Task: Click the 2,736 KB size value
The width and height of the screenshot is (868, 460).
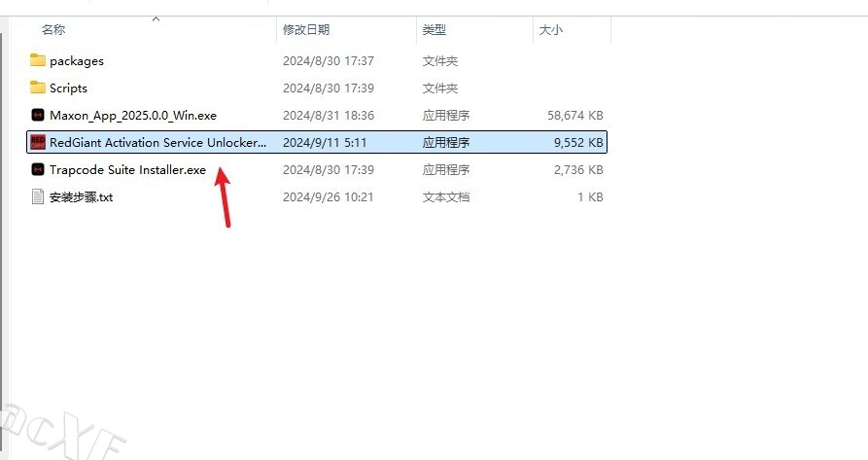Action: 578,170
